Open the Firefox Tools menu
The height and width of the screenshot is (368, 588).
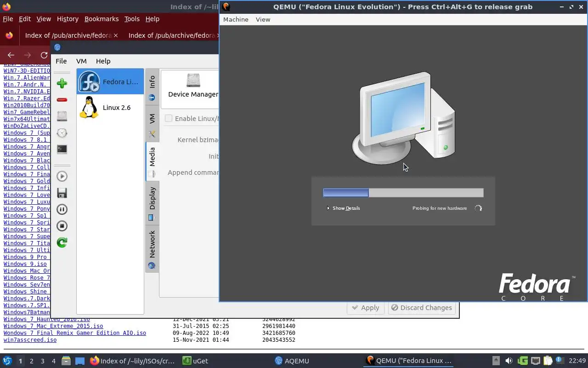tap(132, 19)
